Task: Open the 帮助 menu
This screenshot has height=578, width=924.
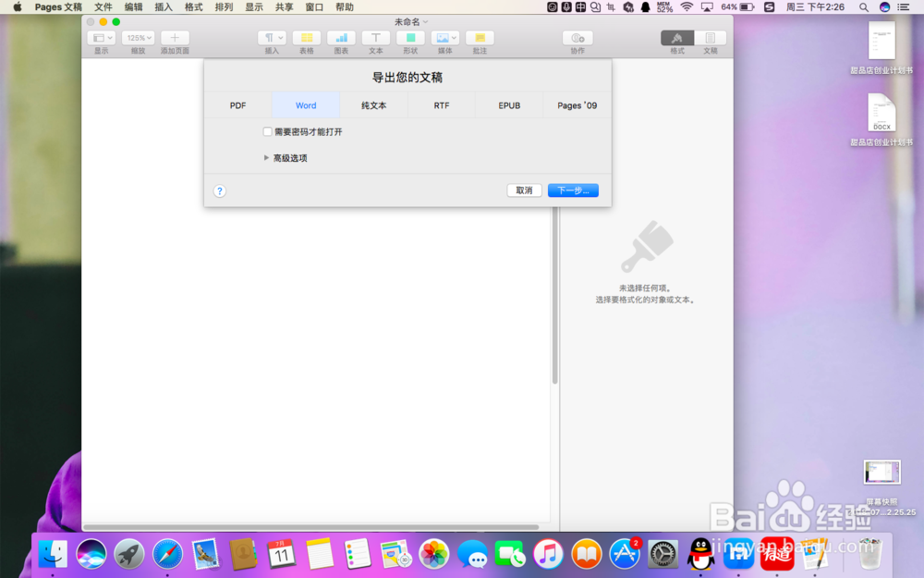Action: pos(345,7)
